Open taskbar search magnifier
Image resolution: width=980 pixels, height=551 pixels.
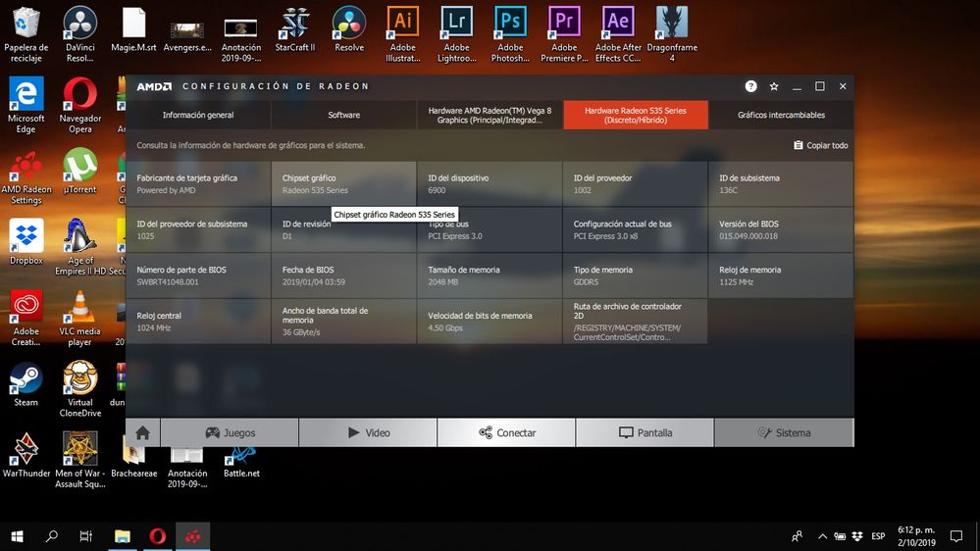click(52, 536)
